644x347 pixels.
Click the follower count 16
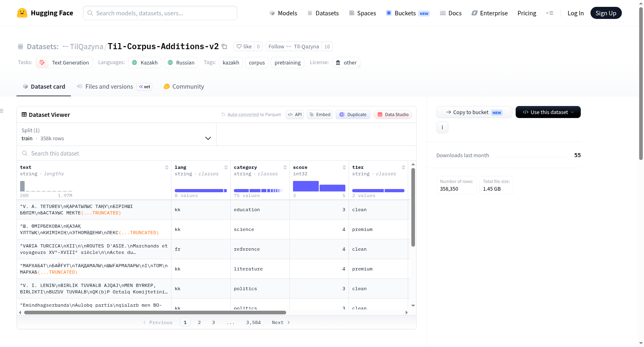327,46
